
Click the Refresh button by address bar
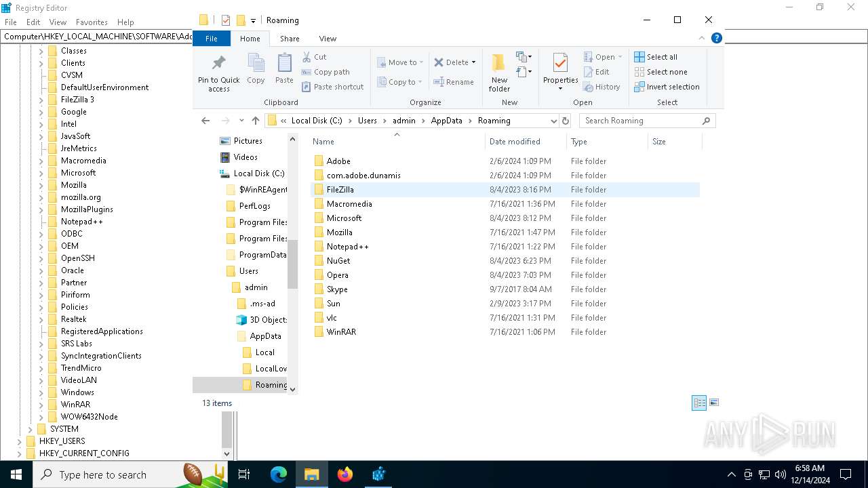(x=566, y=121)
